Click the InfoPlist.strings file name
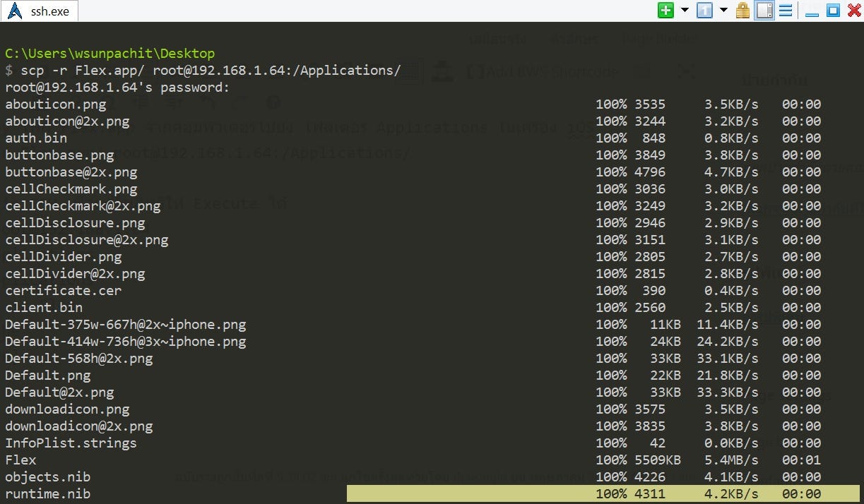This screenshot has height=504, width=864. click(71, 443)
